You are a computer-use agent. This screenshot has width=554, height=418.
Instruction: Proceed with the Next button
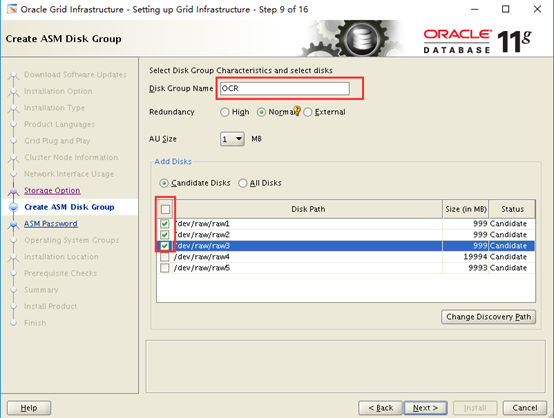click(425, 408)
